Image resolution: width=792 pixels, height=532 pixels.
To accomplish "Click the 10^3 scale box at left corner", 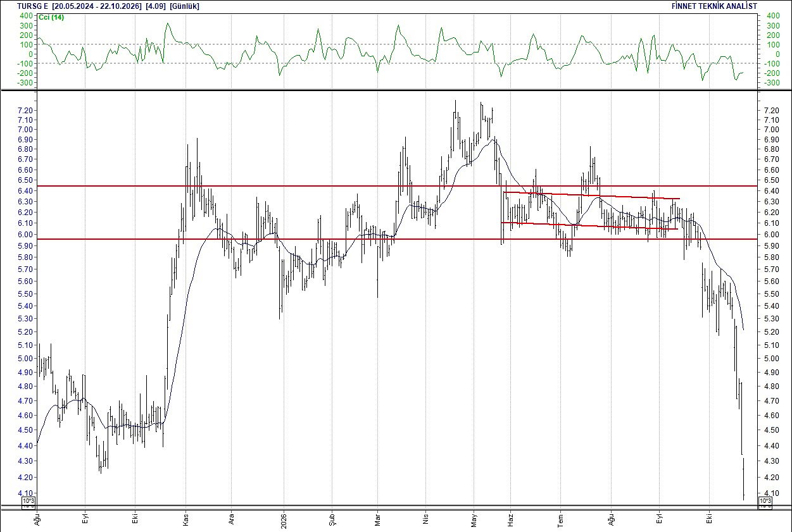I will coord(29,502).
